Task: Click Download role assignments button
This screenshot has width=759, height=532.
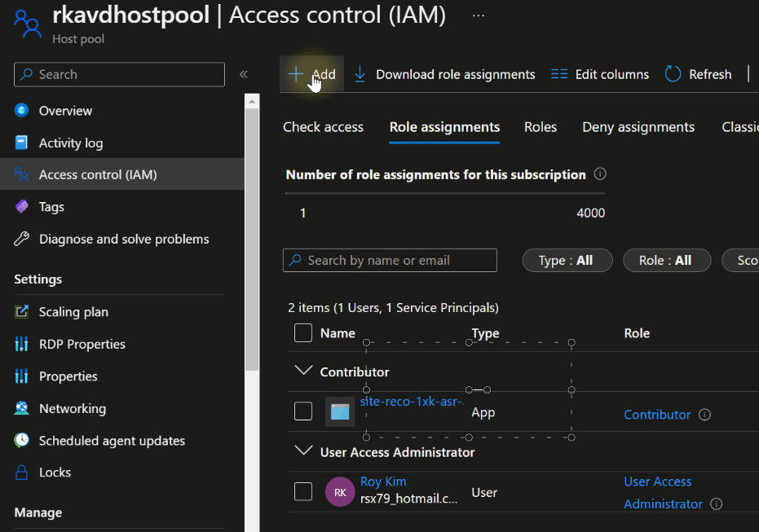Action: click(x=444, y=75)
